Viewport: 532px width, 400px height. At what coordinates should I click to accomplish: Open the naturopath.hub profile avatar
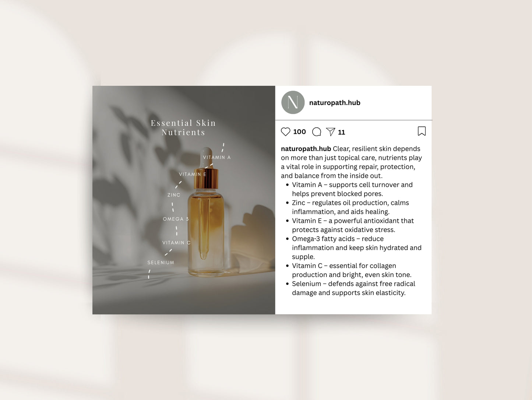pyautogui.click(x=293, y=102)
